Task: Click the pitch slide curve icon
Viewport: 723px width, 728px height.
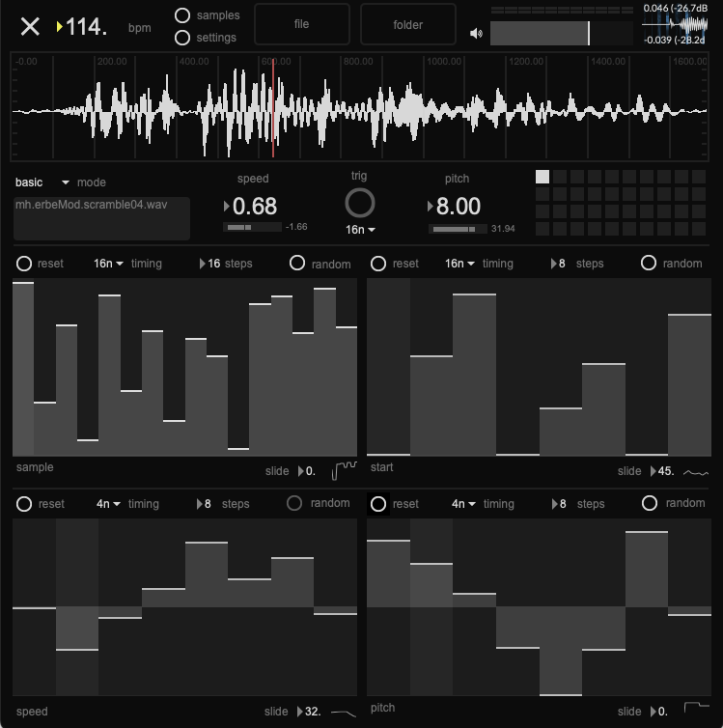Action: pos(697,707)
